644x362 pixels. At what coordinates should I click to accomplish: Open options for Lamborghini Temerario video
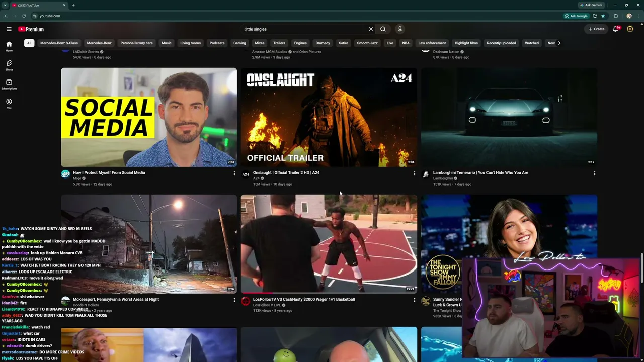pyautogui.click(x=594, y=173)
